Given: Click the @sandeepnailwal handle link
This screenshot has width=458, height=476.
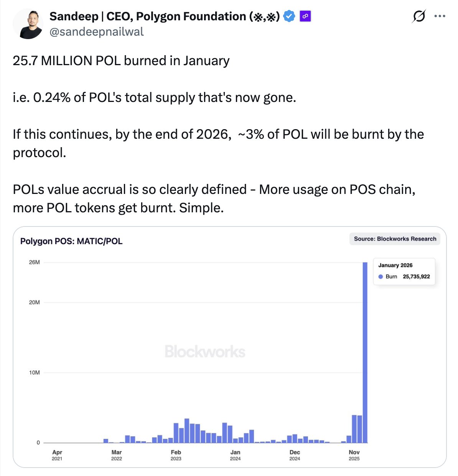Looking at the screenshot, I should pyautogui.click(x=97, y=32).
